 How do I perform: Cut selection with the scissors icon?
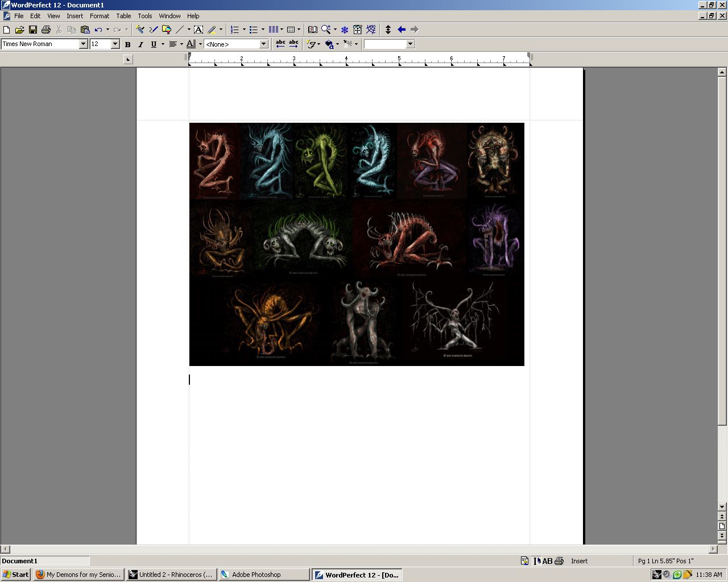pos(59,30)
